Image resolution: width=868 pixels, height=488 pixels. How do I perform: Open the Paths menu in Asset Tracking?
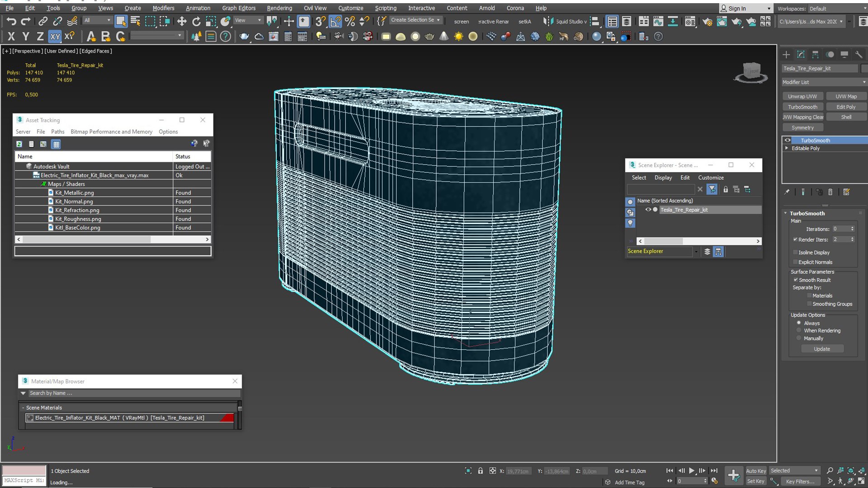coord(57,131)
